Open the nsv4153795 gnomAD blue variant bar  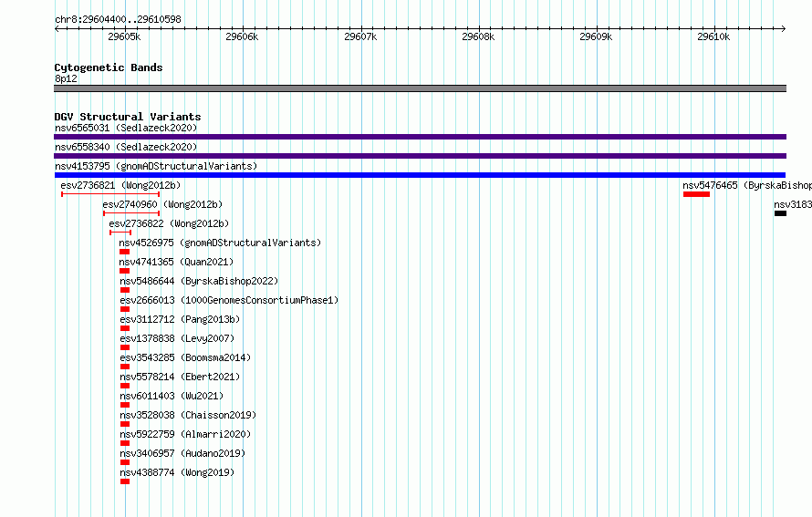tap(420, 175)
